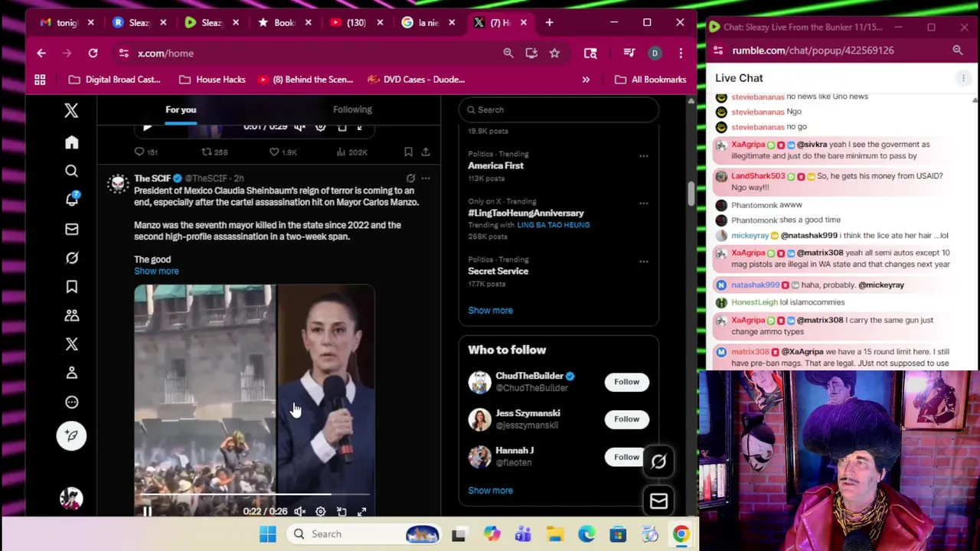Show more Who to follow suggestions

tap(490, 490)
